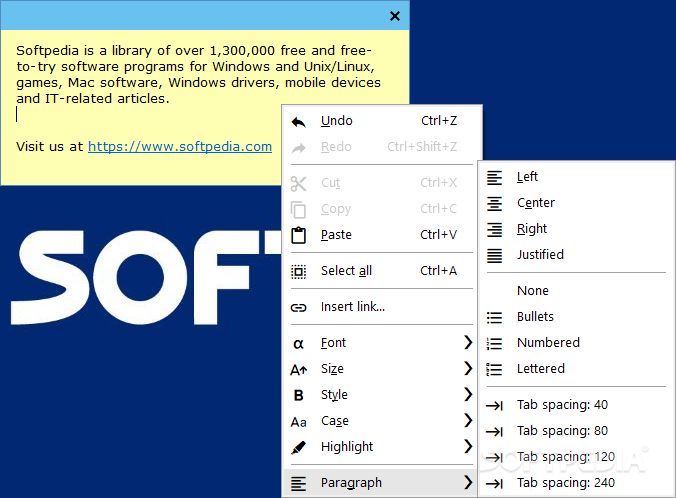
Task: Open the Style menu entry
Action: point(382,395)
